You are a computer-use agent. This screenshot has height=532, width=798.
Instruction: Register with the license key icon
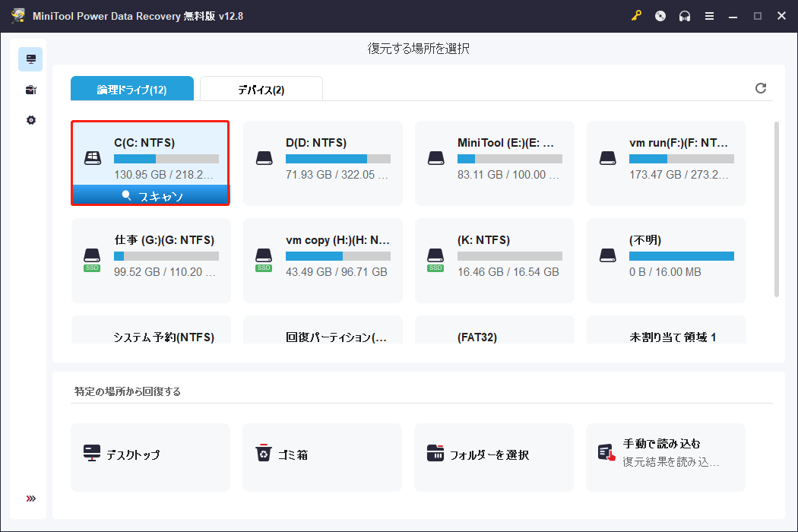637,15
